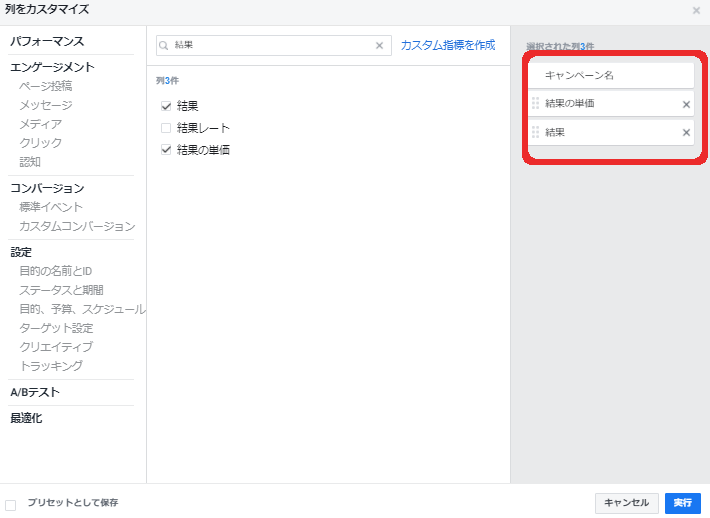This screenshot has height=518, width=710.
Task: Select ターゲット設定 in sidebar
Action: pos(56,328)
